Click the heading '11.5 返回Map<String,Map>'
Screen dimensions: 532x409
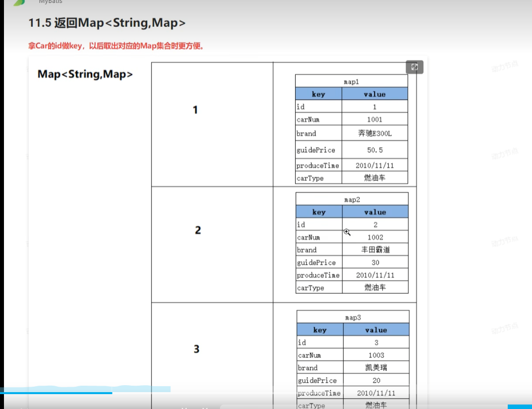(x=107, y=23)
